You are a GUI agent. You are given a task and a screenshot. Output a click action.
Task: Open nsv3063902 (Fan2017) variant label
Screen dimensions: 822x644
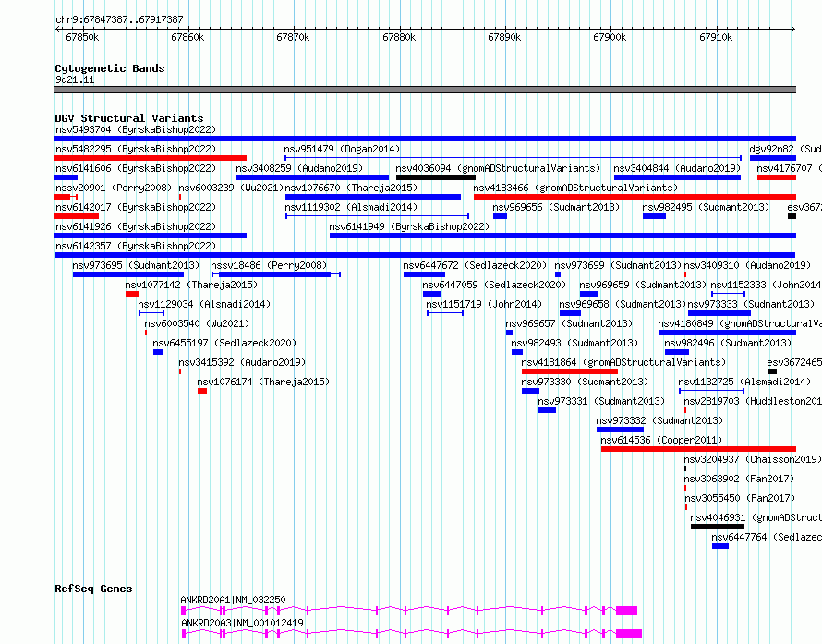click(x=739, y=479)
